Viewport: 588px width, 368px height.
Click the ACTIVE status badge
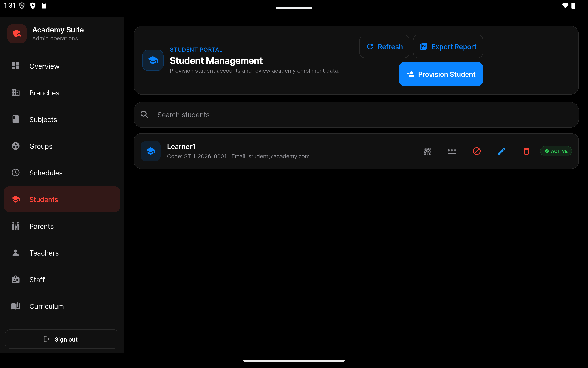pos(556,151)
